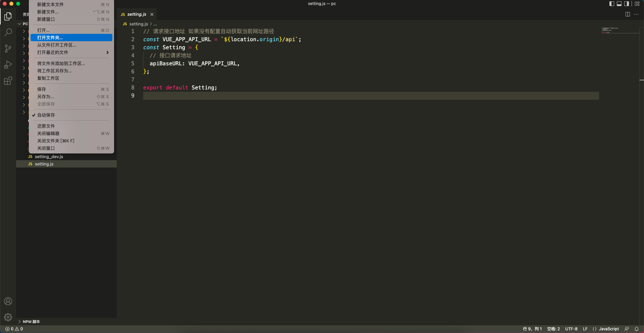Expand 打开最近的文件 submenu
Viewport: 644px width, 333px height.
tap(71, 53)
